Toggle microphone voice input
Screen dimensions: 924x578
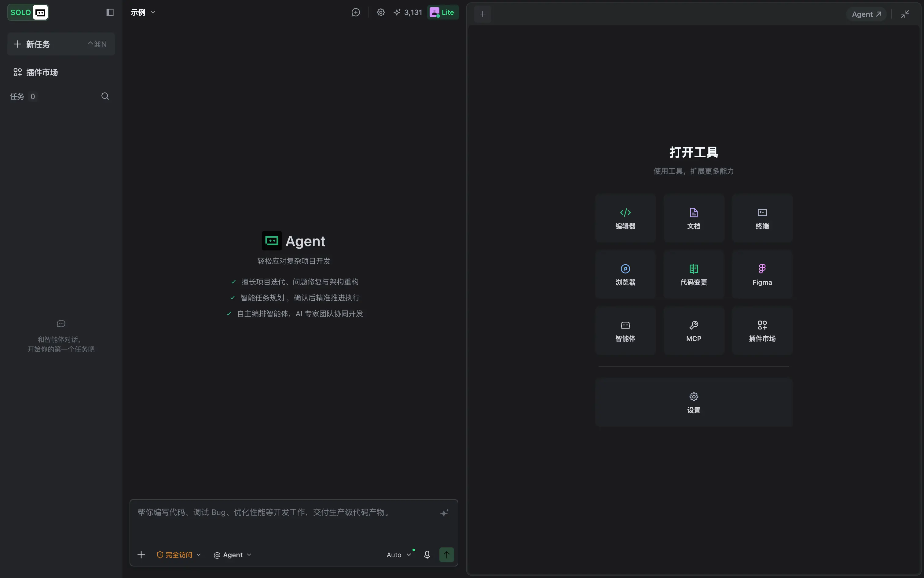coord(427,555)
